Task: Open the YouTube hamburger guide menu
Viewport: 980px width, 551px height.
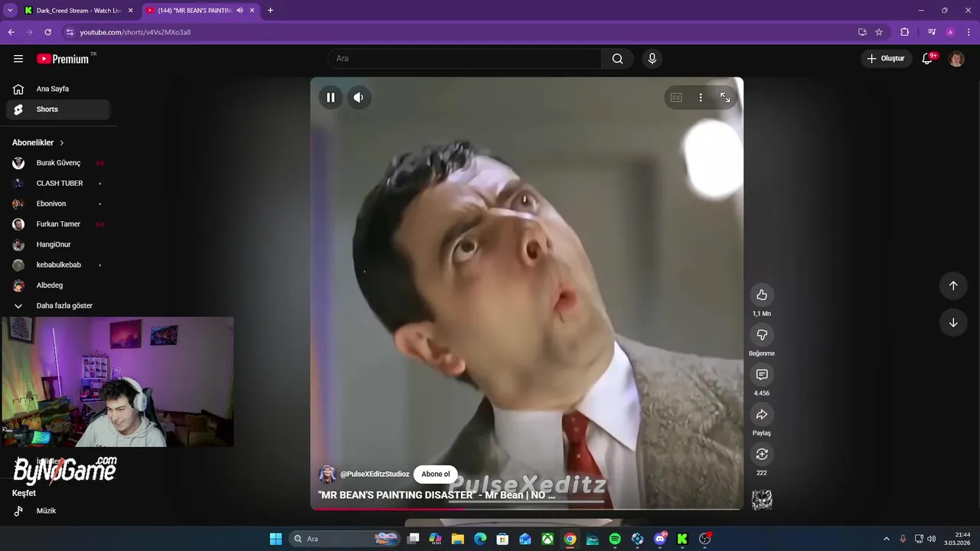Action: pos(18,59)
